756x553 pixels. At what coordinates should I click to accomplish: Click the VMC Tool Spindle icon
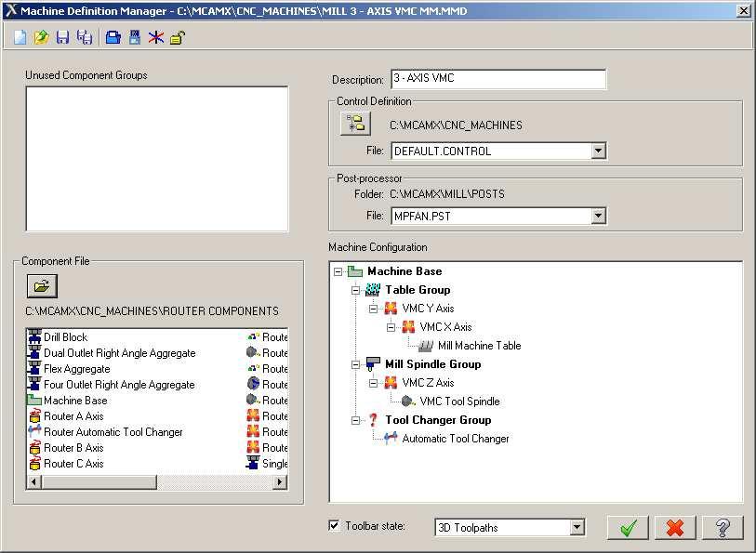tap(408, 402)
